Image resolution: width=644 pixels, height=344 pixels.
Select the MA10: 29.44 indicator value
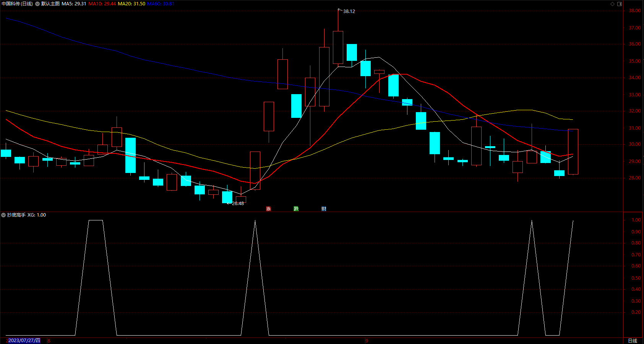[102, 4]
